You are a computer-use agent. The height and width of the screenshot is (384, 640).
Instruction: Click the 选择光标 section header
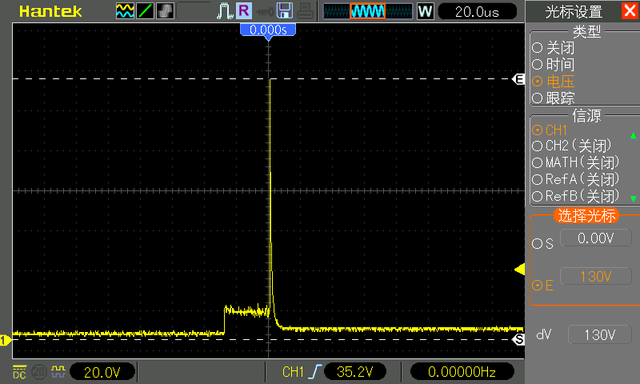click(x=586, y=215)
